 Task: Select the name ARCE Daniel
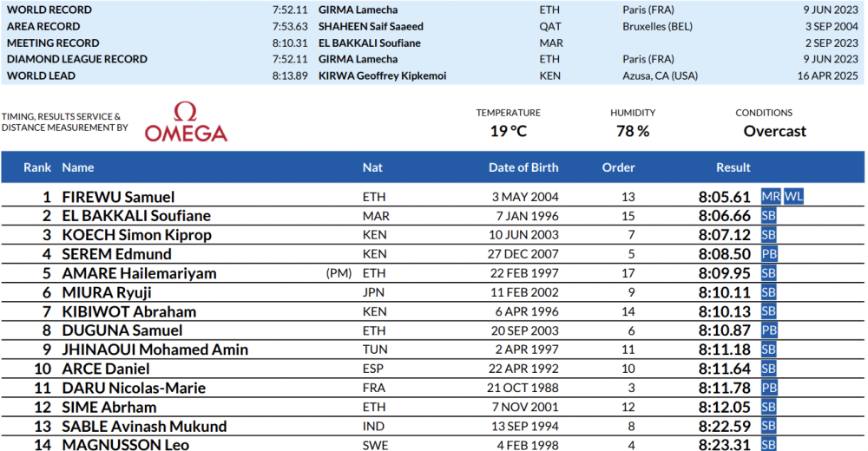click(106, 369)
